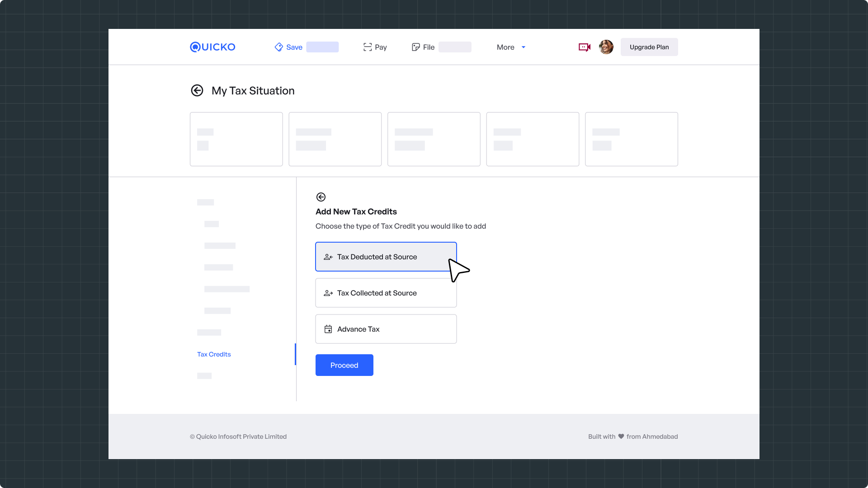Click 'from Ahmedabad' footer text

point(652,436)
